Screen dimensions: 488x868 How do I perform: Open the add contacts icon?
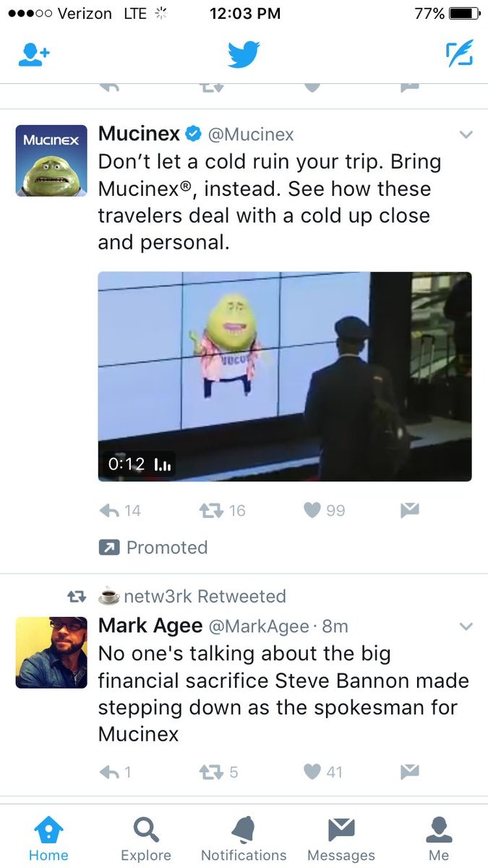[33, 56]
